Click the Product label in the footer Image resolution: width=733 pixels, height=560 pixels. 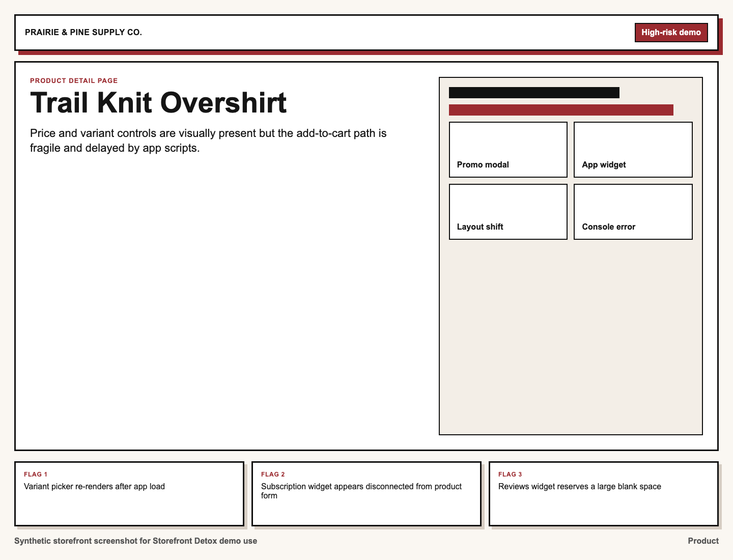click(x=703, y=541)
